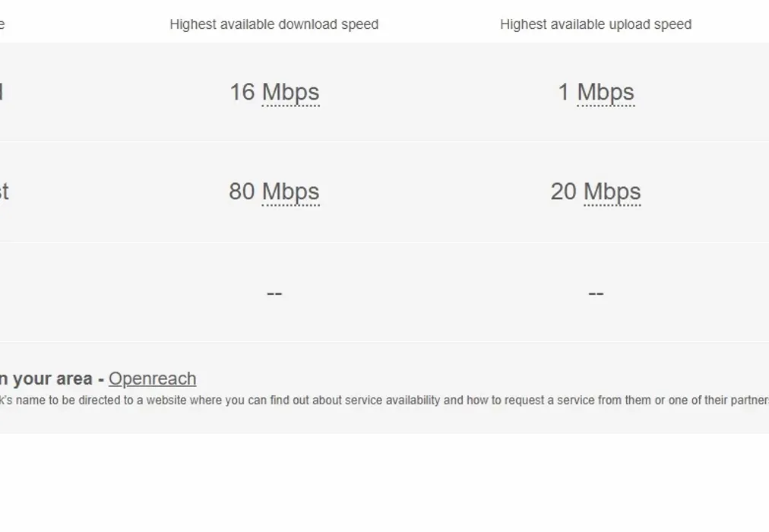
Task: Click the Mbps abbreviation beside 80
Action: pos(290,192)
